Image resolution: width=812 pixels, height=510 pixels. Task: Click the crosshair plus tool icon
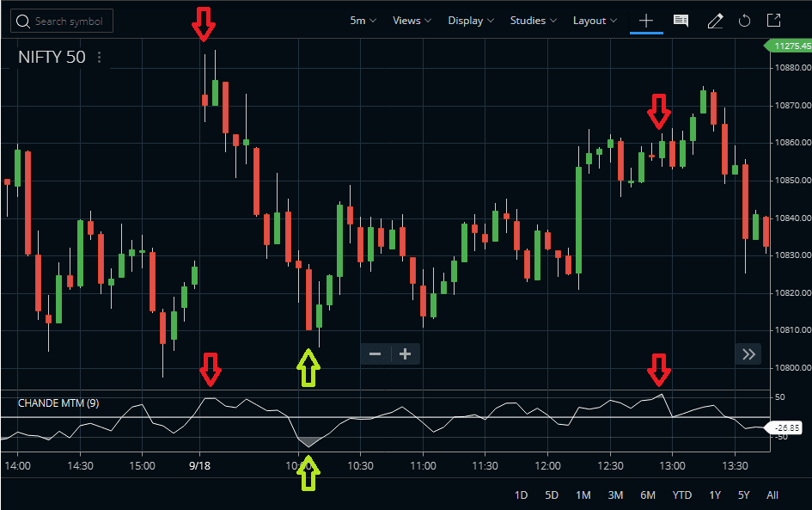click(x=646, y=21)
